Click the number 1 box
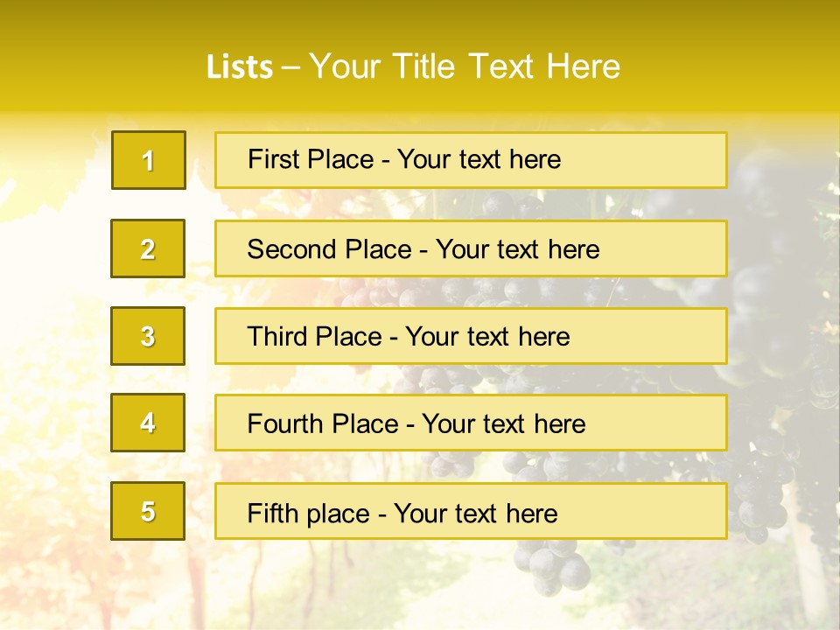The image size is (840, 630). coord(149,160)
